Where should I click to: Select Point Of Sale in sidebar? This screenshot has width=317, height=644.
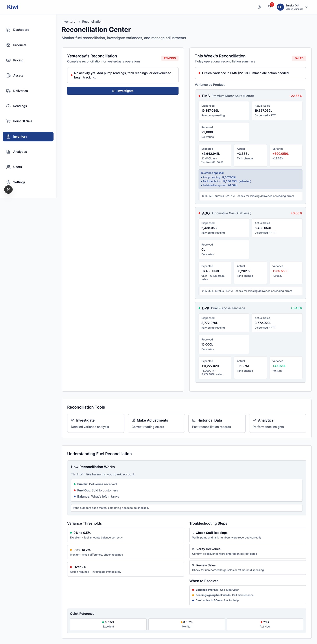28,121
